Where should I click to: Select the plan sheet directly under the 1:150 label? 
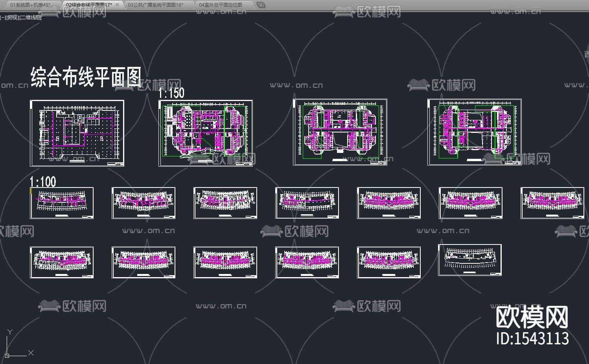[205, 133]
